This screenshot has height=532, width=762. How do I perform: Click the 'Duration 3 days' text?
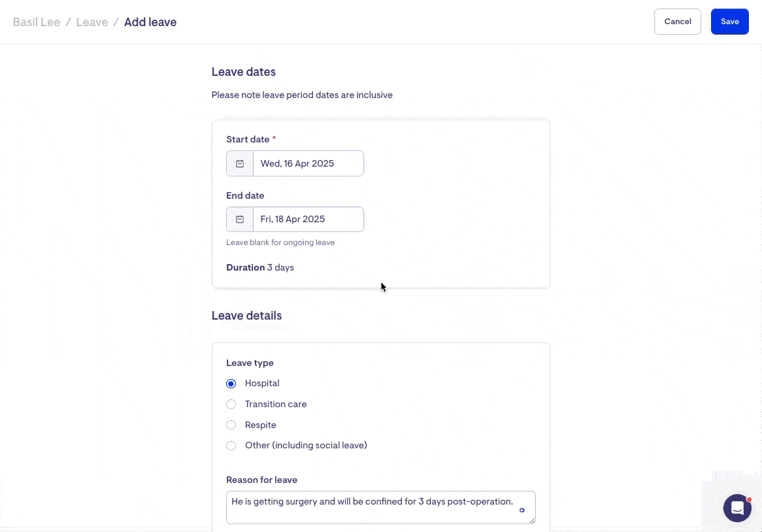[x=260, y=268]
